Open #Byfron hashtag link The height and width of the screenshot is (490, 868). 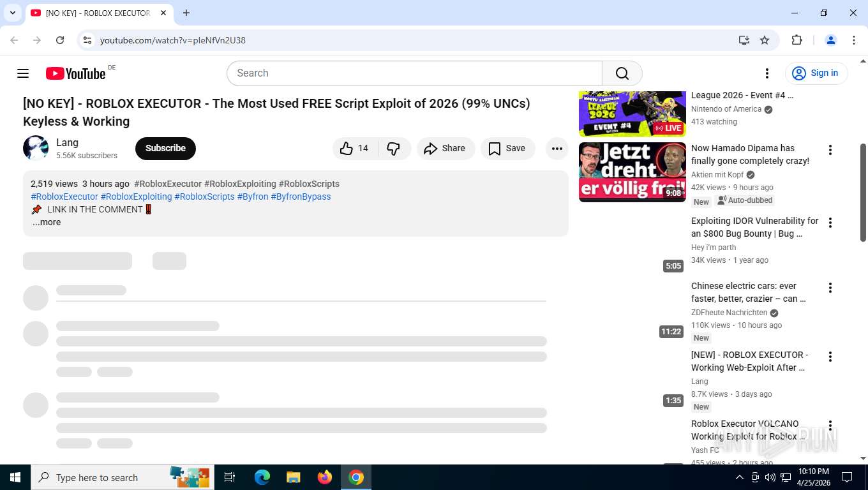click(253, 197)
